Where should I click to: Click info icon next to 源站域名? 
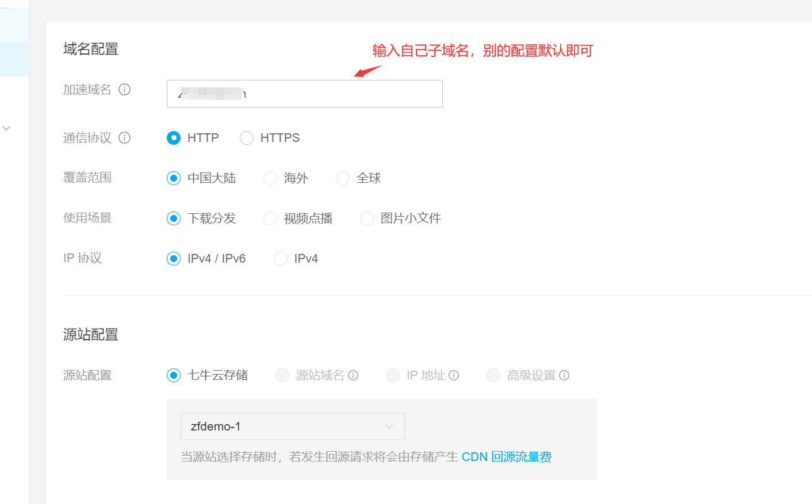pyautogui.click(x=353, y=375)
